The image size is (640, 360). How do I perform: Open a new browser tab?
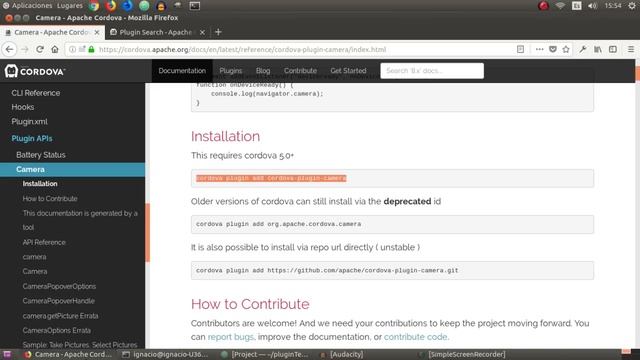coord(218,32)
